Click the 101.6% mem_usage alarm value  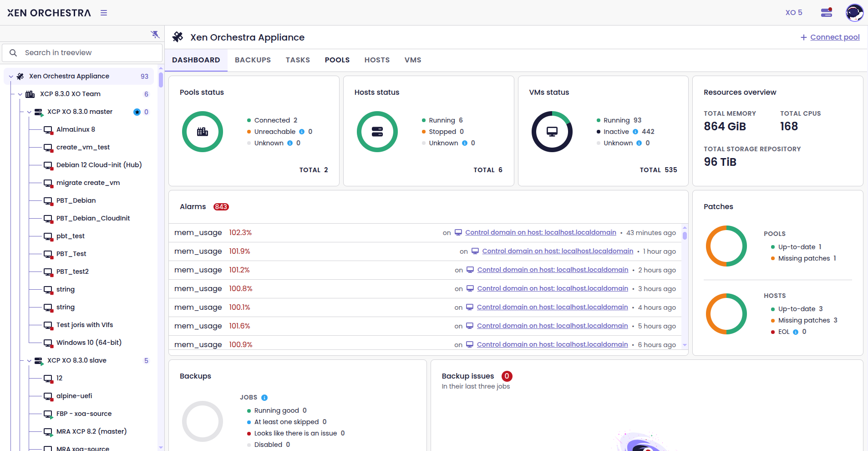[x=239, y=326]
